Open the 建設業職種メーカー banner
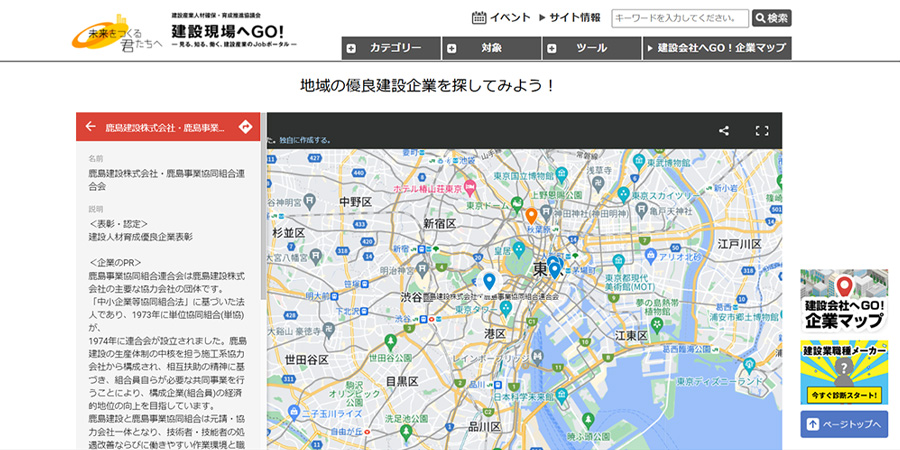Screen dimensions: 900x450 point(844,372)
